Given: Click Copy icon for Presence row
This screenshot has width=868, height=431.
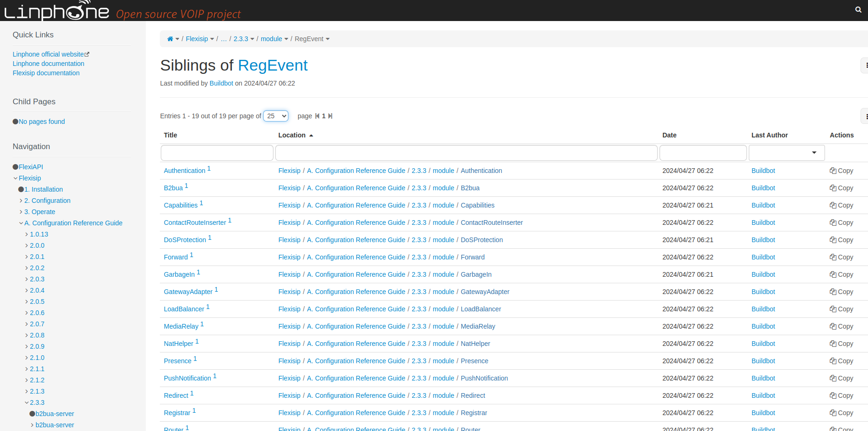Looking at the screenshot, I should click(832, 361).
